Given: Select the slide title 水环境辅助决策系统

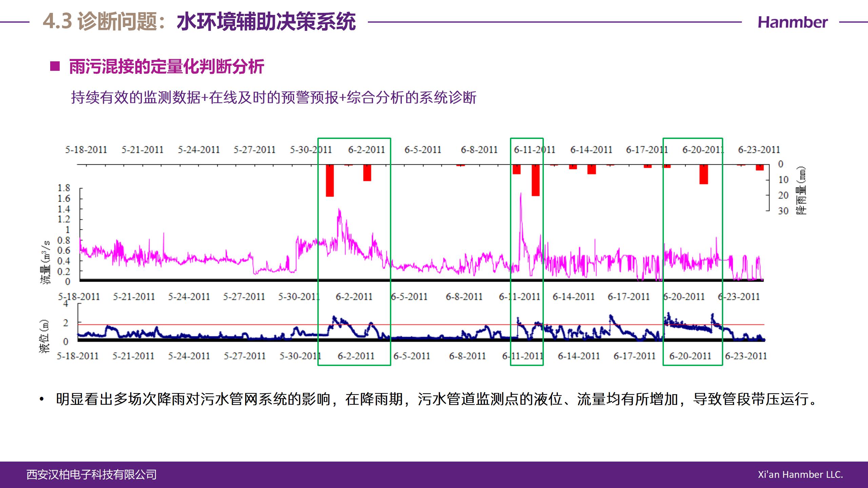Looking at the screenshot, I should [x=266, y=22].
